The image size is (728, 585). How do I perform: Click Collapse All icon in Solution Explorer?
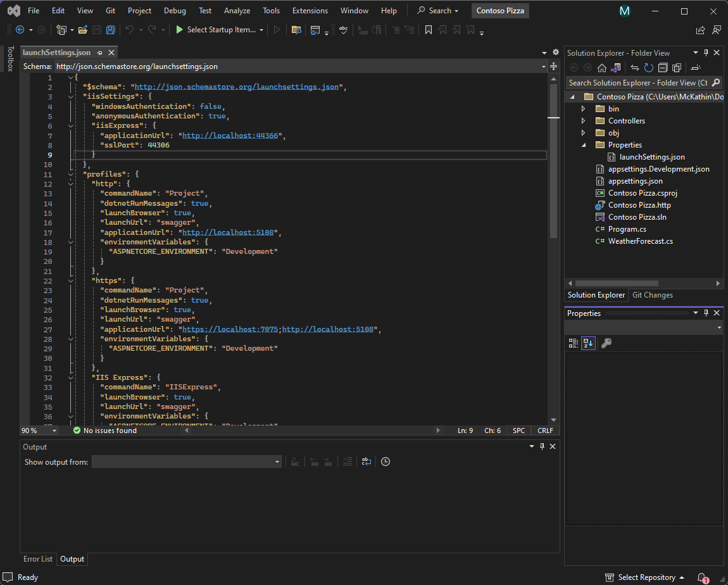pos(663,68)
